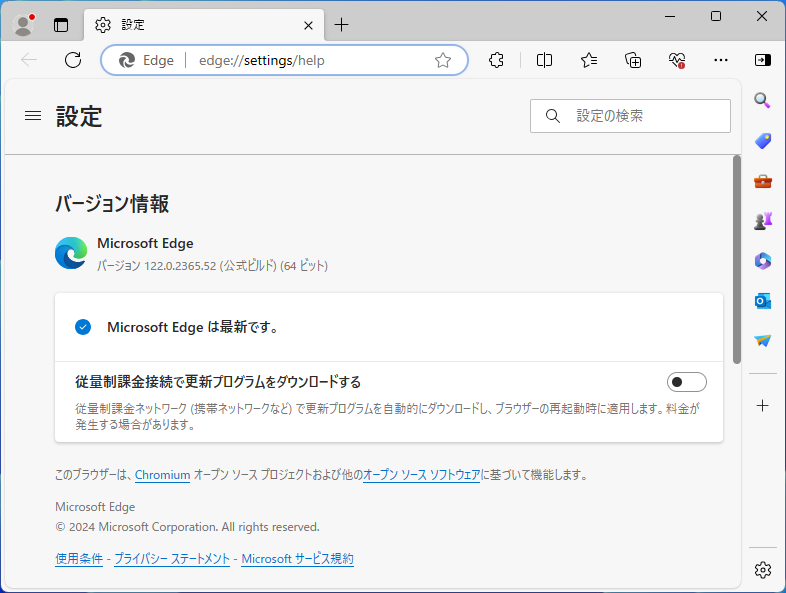Open sidebar Shopping tag
Image resolution: width=786 pixels, height=593 pixels.
(762, 141)
